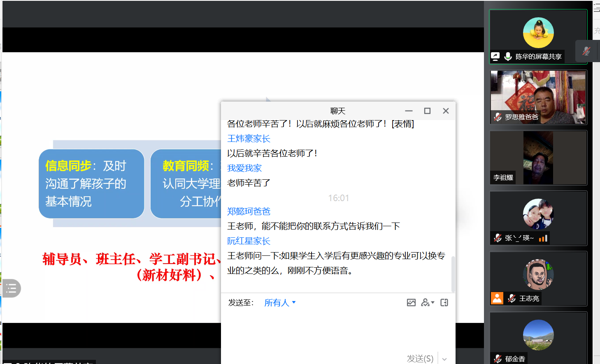Toggle 郁金香's muted microphone icon
600x364 pixels.
[x=498, y=359]
